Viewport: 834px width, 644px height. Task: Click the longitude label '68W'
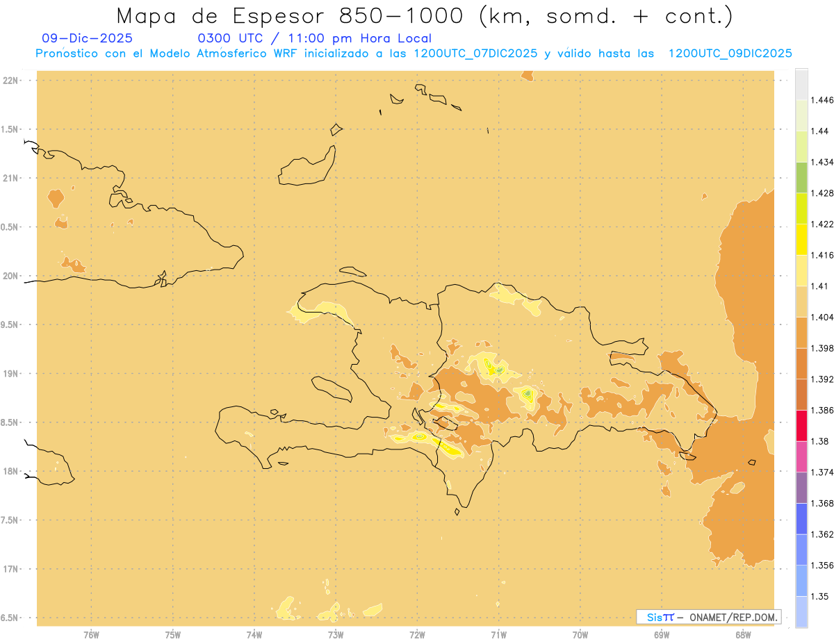pyautogui.click(x=743, y=634)
